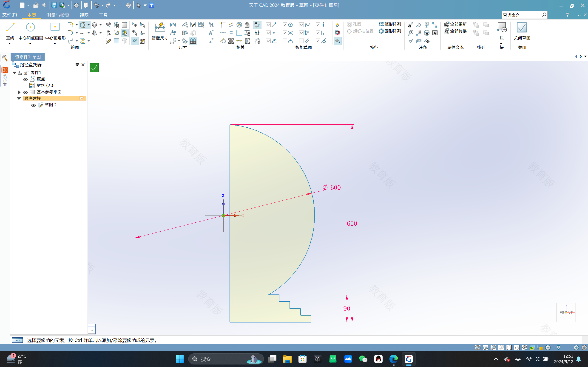Click the hammer tool icon in left sidebar

(x=5, y=58)
